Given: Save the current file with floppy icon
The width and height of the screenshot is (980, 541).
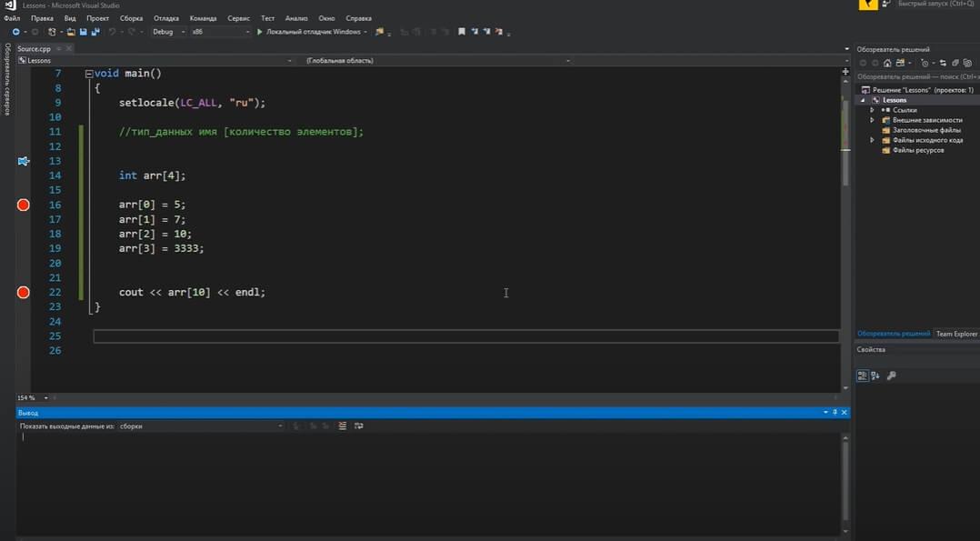Looking at the screenshot, I should point(83,32).
